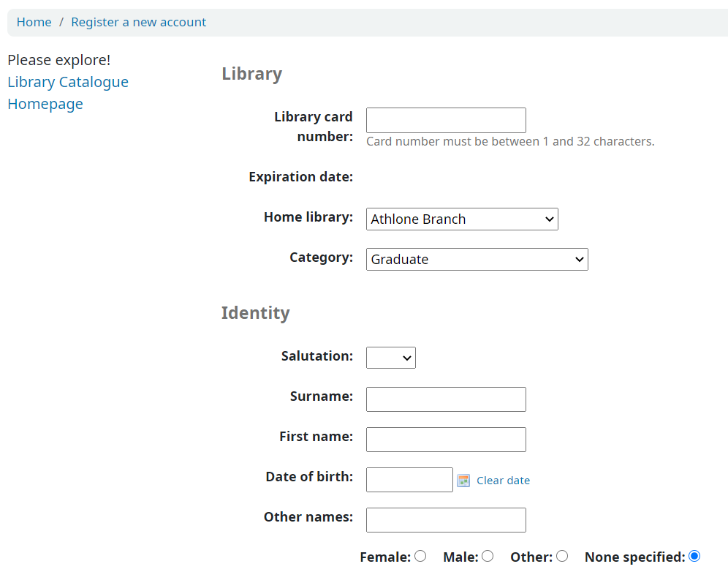Click the Category dropdown chevron arrow
The image size is (728, 572).
click(580, 259)
